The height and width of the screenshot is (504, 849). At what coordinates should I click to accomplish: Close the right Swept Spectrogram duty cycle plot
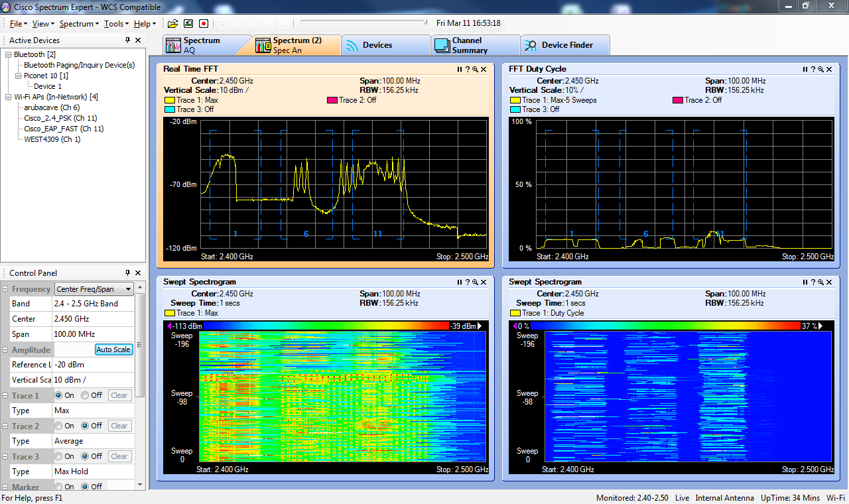829,282
